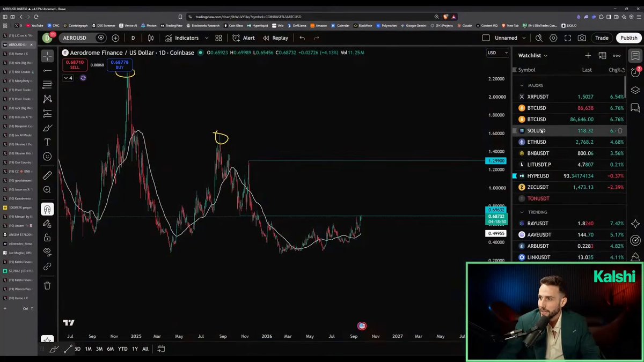This screenshot has height=362, width=644.
Task: Click the zoom in magnifier tool
Action: pyautogui.click(x=47, y=190)
